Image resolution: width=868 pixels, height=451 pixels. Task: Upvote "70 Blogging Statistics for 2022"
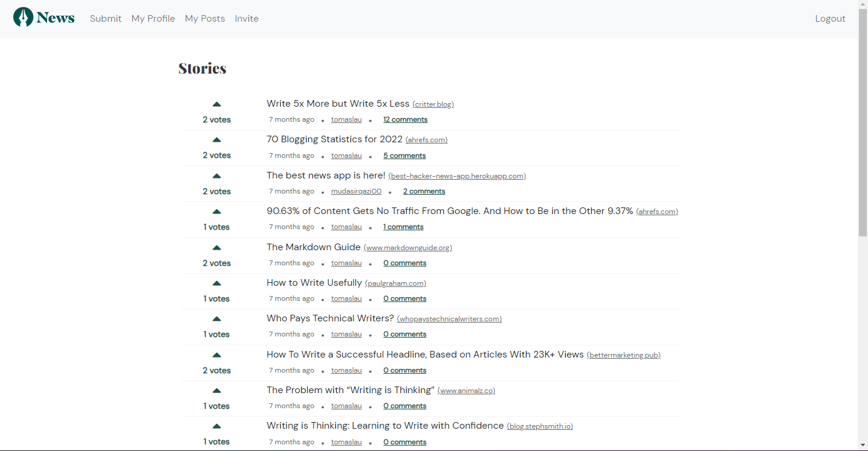point(217,140)
